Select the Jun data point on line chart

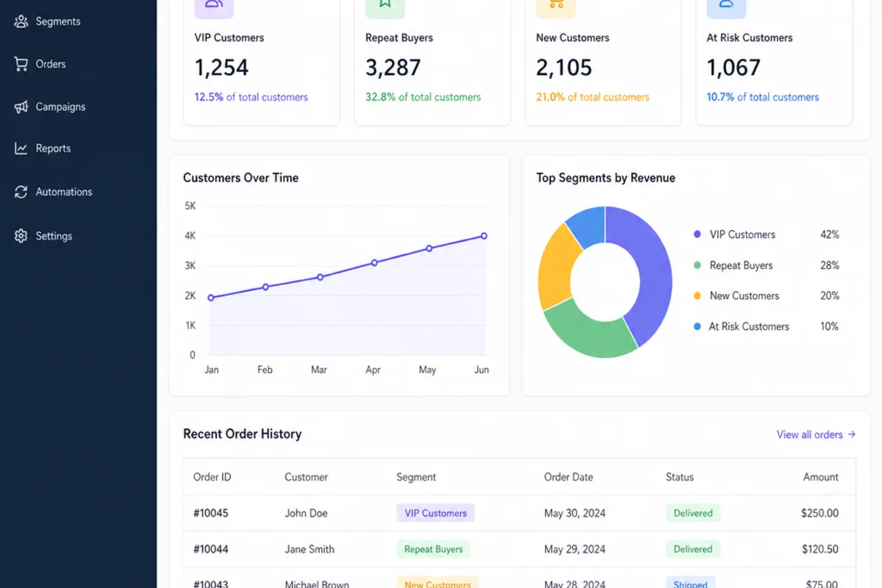(484, 236)
